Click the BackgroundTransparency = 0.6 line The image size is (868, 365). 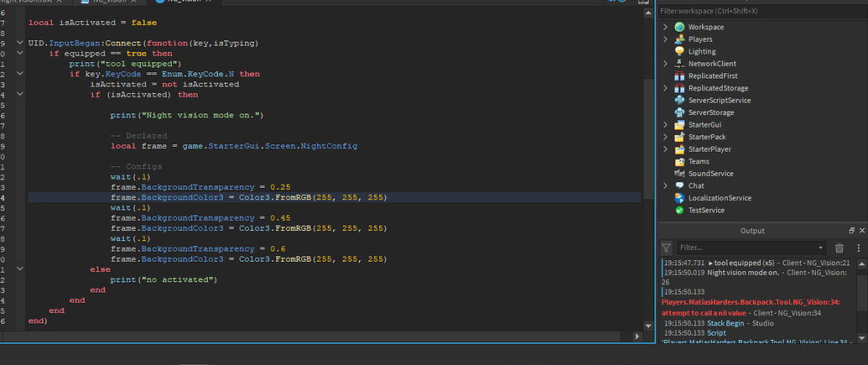click(x=198, y=249)
